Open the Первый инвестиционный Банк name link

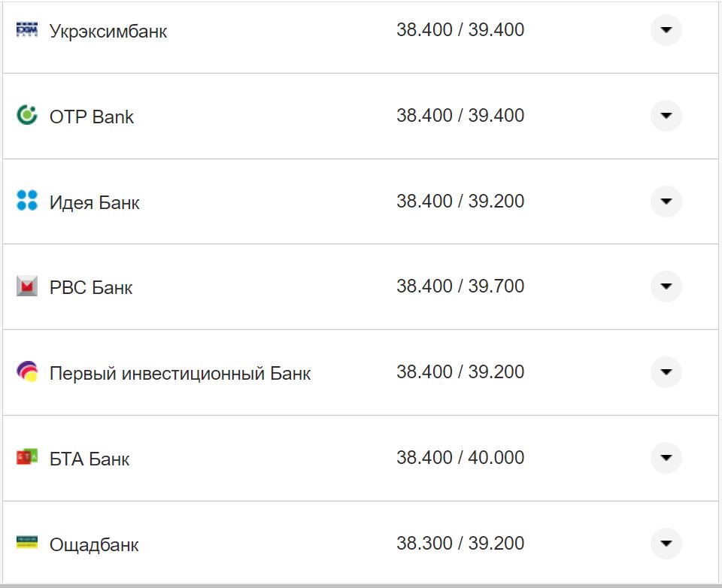180,373
